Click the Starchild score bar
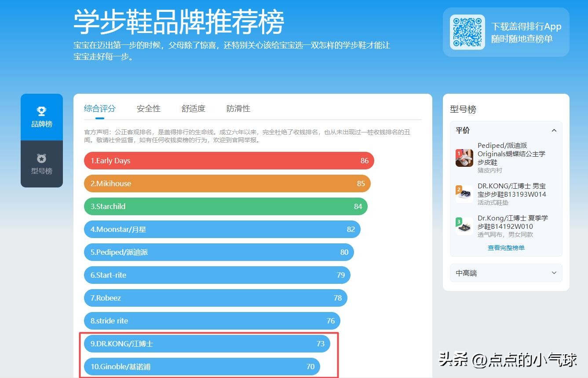The height and width of the screenshot is (378, 588). 225,206
